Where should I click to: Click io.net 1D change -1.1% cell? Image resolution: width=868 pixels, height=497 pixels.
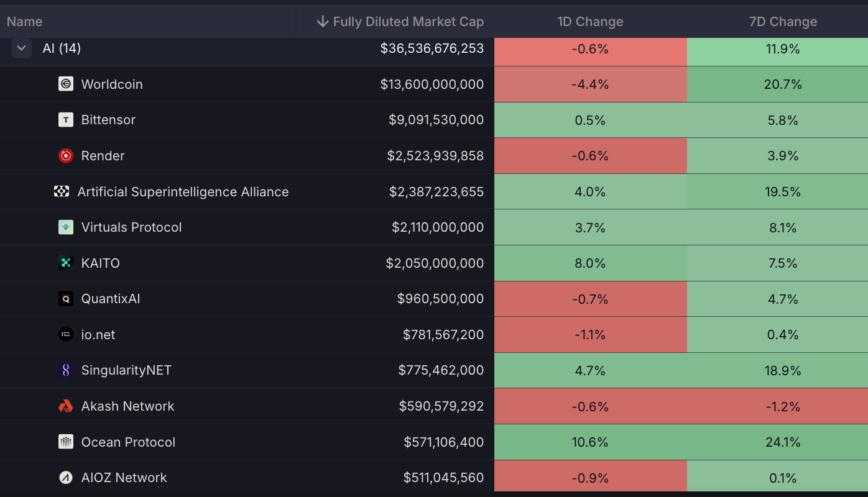point(591,334)
